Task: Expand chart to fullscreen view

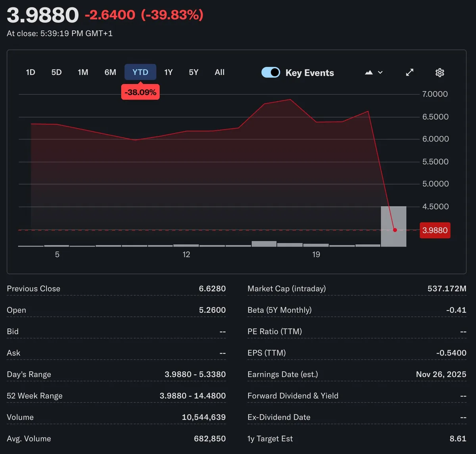Action: tap(410, 73)
